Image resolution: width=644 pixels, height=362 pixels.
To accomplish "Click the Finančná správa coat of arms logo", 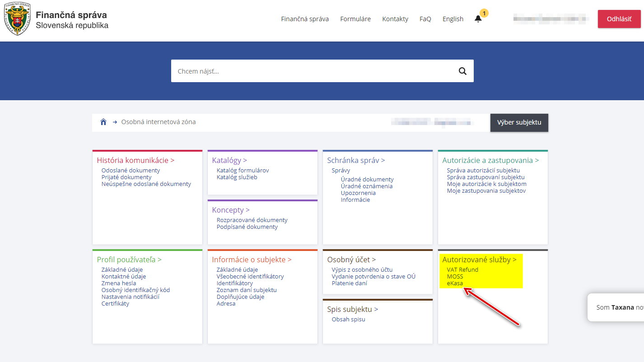I will click(x=17, y=19).
